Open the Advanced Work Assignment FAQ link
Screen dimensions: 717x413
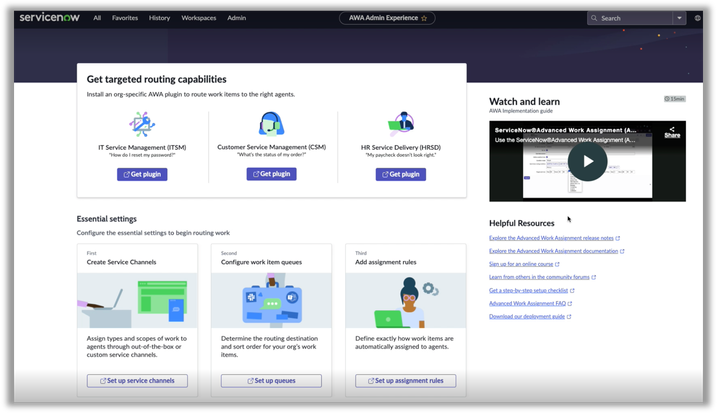(527, 303)
